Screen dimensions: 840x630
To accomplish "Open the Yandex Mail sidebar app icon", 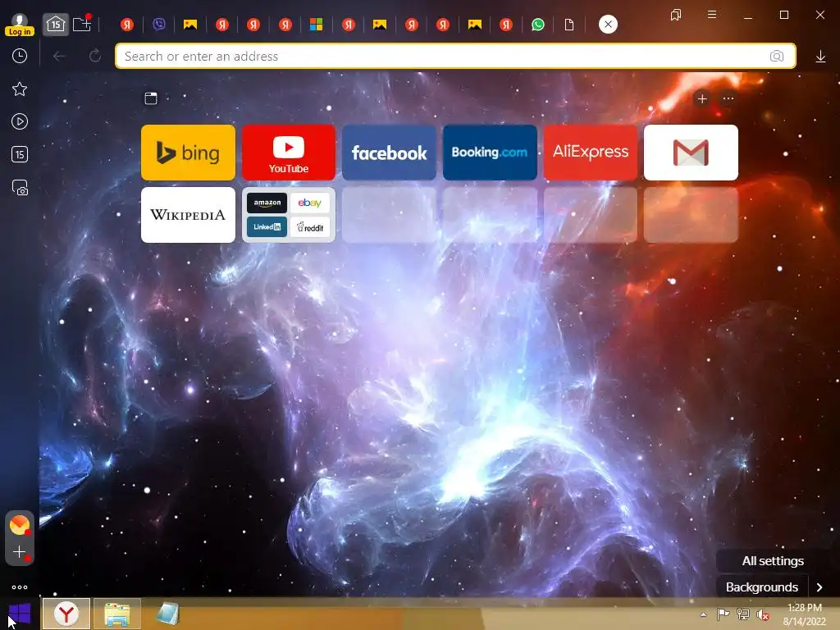I will pos(20,524).
